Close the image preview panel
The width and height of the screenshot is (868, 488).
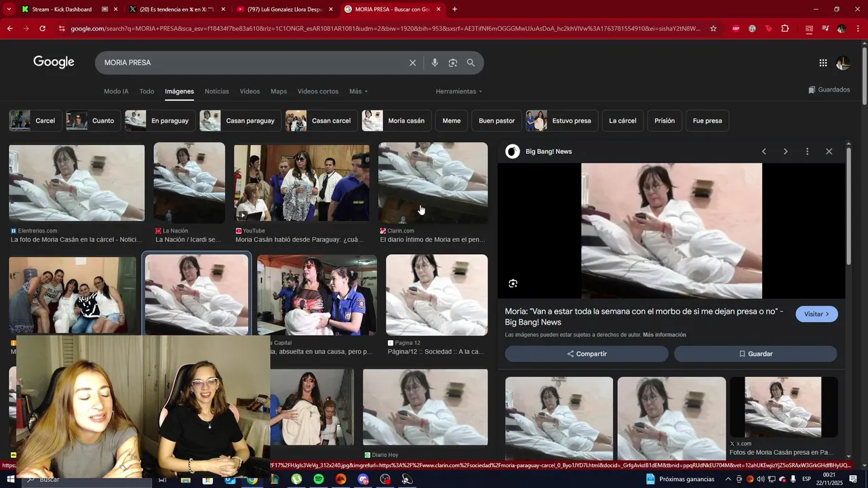829,151
